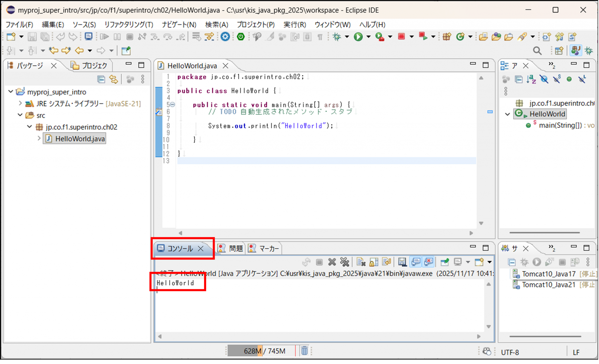Toggle hide fields in Outline view
Image resolution: width=599 pixels, height=364 pixels.
tap(544, 79)
